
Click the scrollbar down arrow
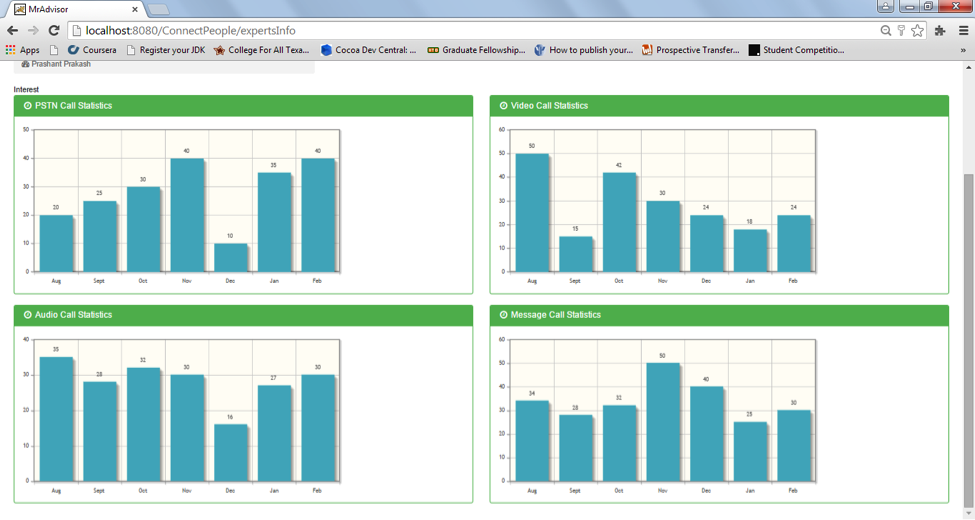coord(968,514)
